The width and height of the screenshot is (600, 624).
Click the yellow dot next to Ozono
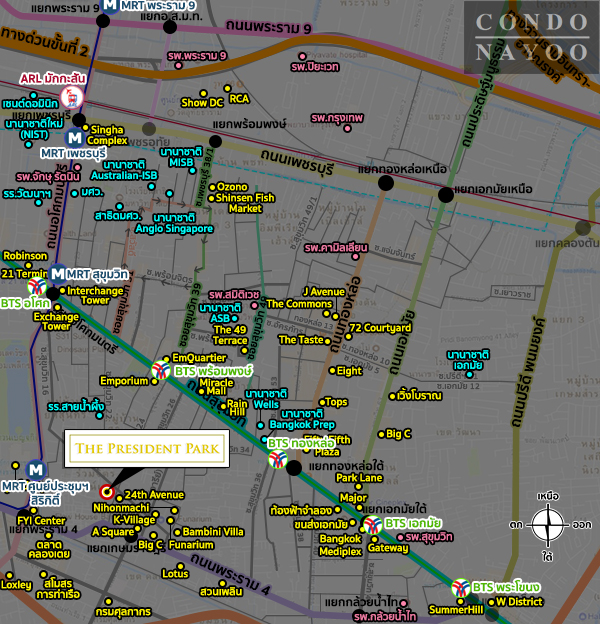click(x=212, y=187)
